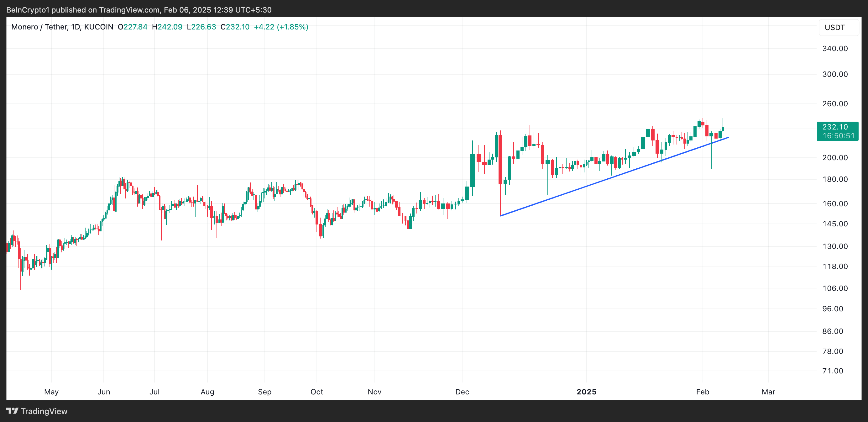
Task: Click the Close value C232.10
Action: coord(235,27)
